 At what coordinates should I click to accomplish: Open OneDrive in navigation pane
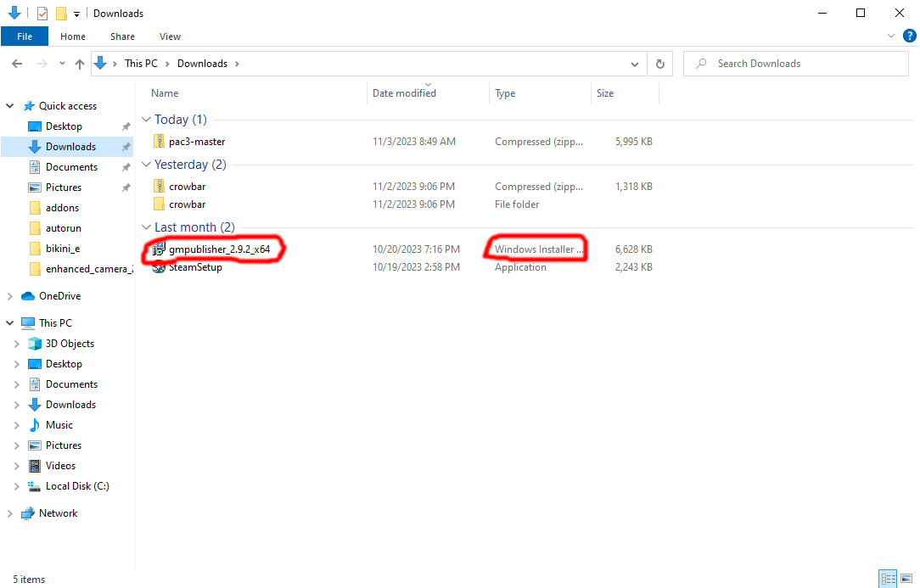(x=59, y=296)
